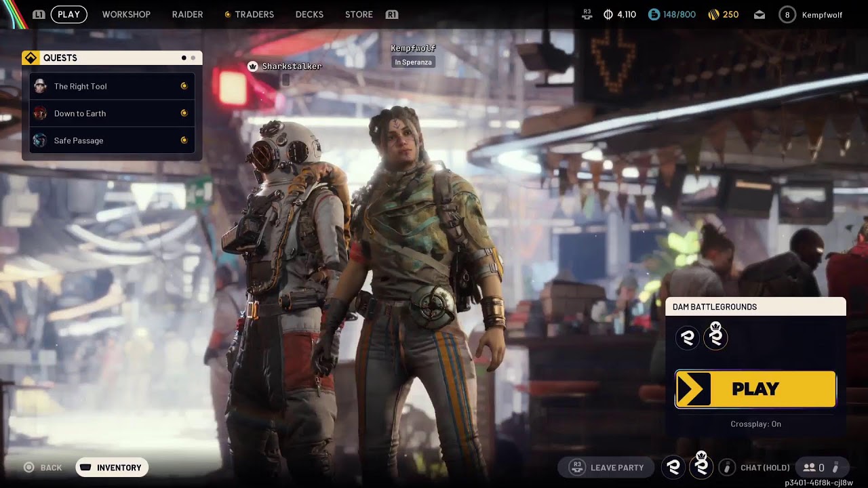Image resolution: width=868 pixels, height=488 pixels.
Task: Click the trader portrait beside The Right Tool
Action: point(40,86)
